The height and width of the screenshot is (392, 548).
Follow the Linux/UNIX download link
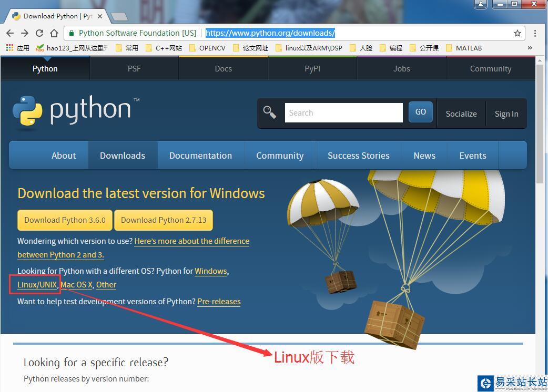37,285
